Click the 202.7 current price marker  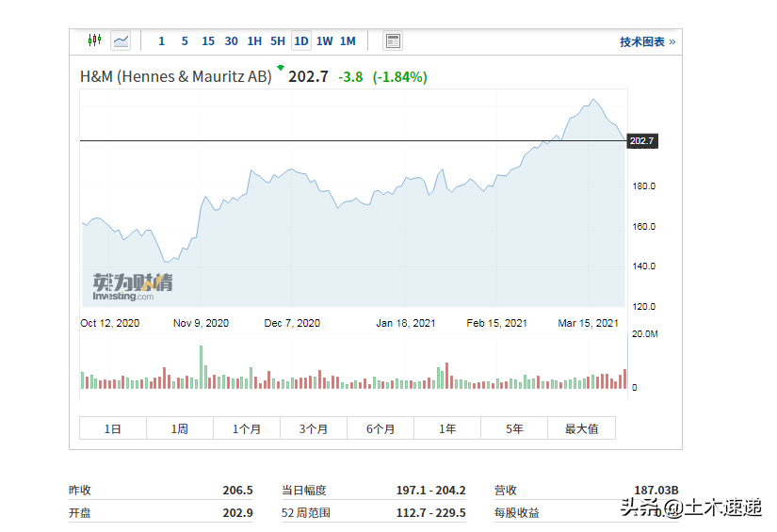click(641, 141)
